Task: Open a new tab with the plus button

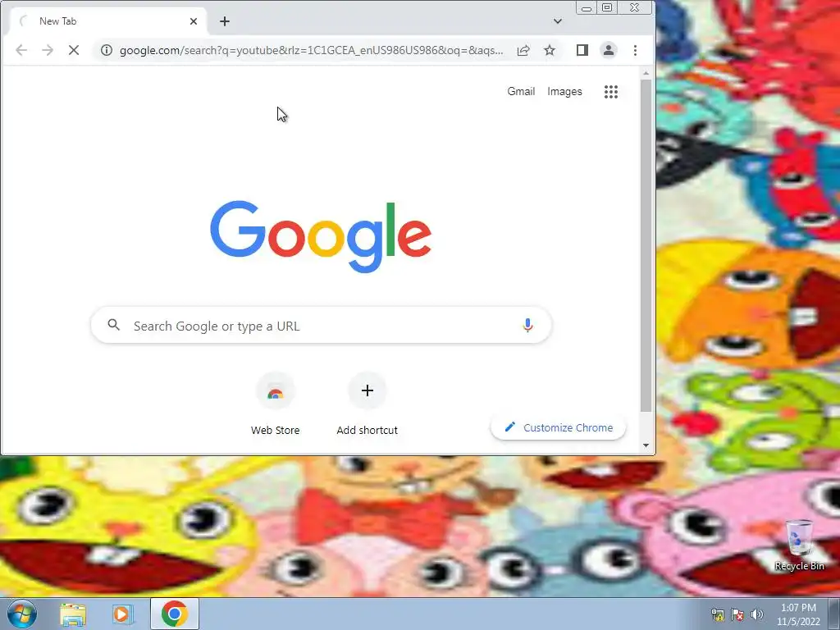Action: [x=225, y=21]
